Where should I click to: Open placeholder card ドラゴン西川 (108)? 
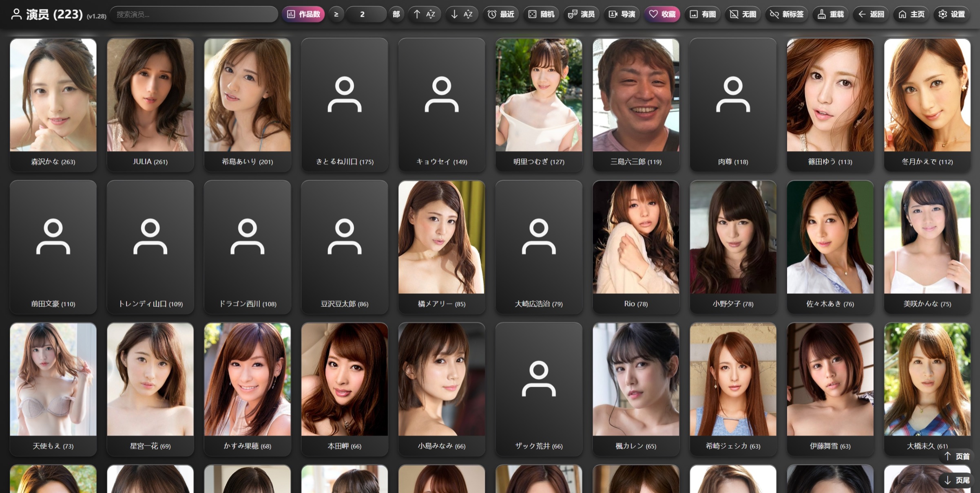(248, 247)
